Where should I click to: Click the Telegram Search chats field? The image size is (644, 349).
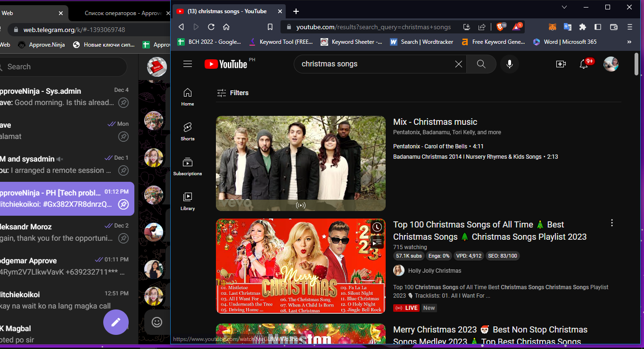coord(63,67)
